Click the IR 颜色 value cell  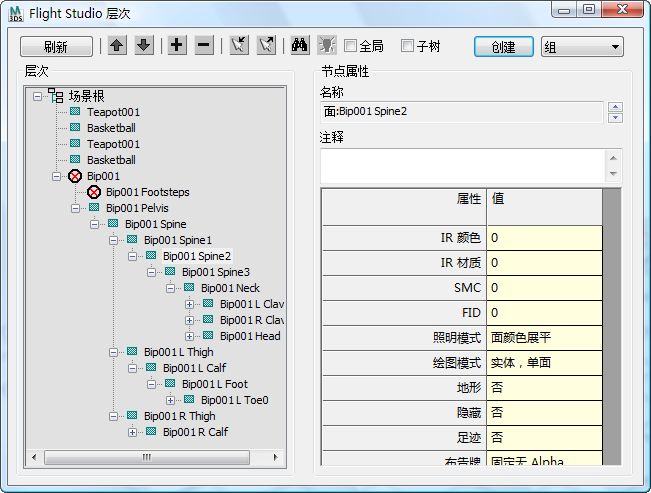544,238
